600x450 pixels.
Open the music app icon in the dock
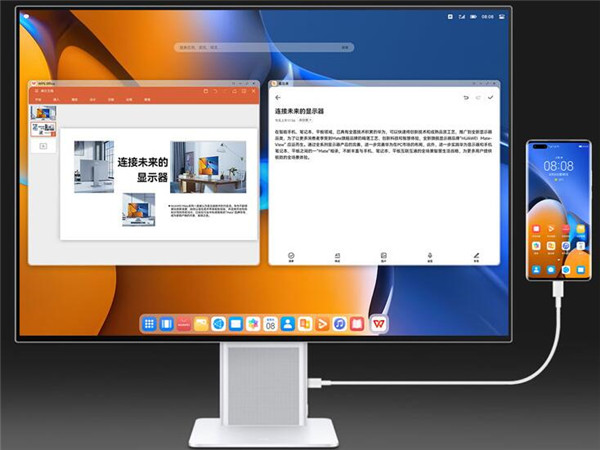tap(339, 323)
